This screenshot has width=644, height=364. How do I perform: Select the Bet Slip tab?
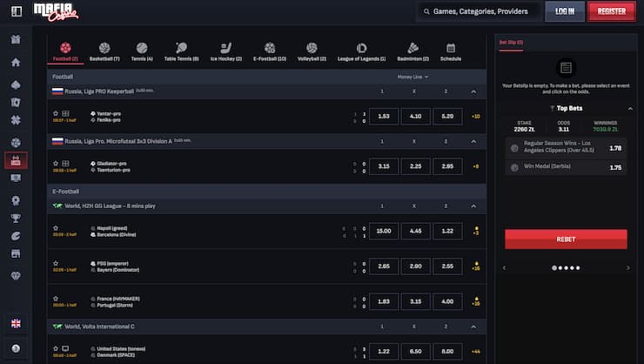pos(511,43)
